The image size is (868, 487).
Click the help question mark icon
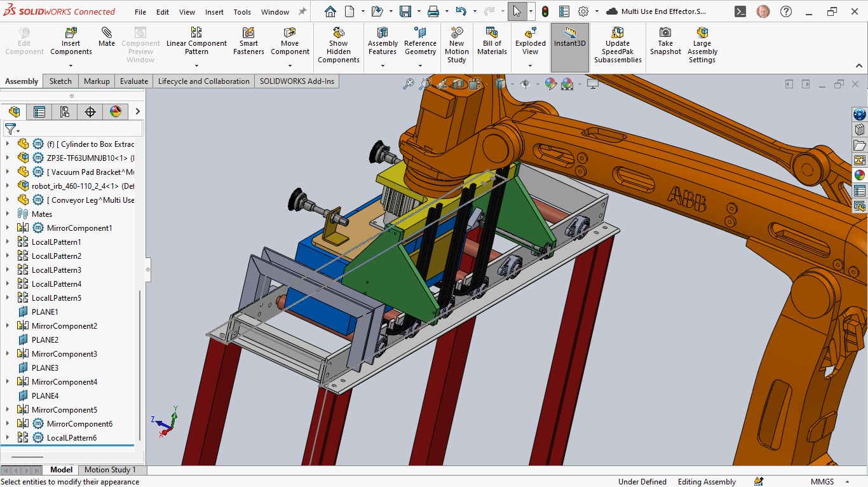(x=786, y=11)
